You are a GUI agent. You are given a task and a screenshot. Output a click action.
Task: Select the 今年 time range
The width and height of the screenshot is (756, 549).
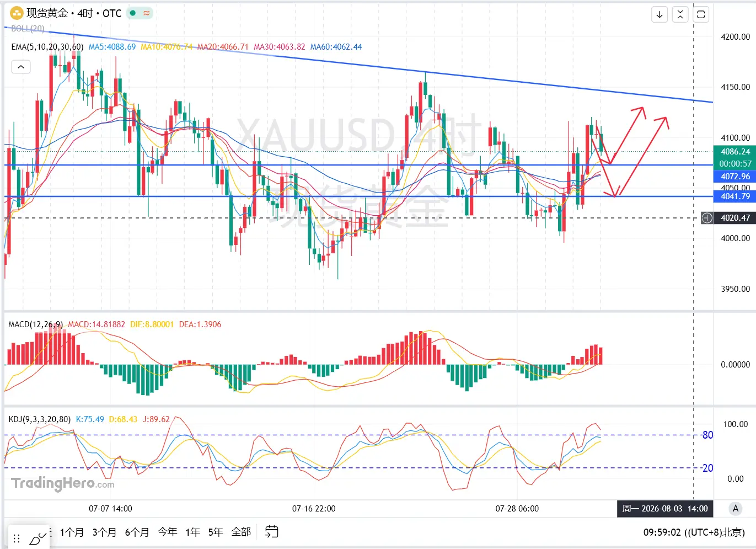(x=168, y=532)
